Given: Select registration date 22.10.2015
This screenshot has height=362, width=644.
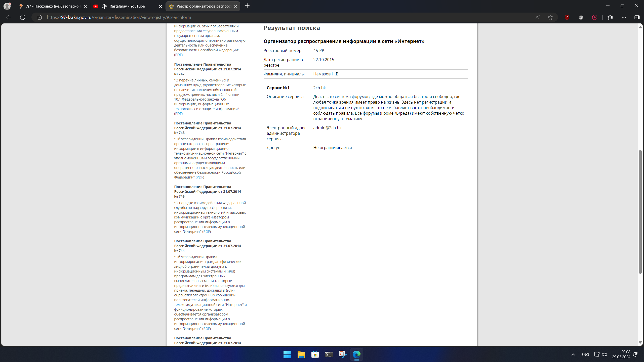Looking at the screenshot, I should pyautogui.click(x=324, y=60).
